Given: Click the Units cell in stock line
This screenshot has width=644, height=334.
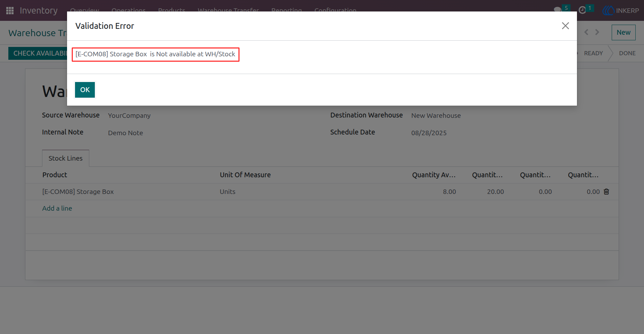Looking at the screenshot, I should pos(228,192).
